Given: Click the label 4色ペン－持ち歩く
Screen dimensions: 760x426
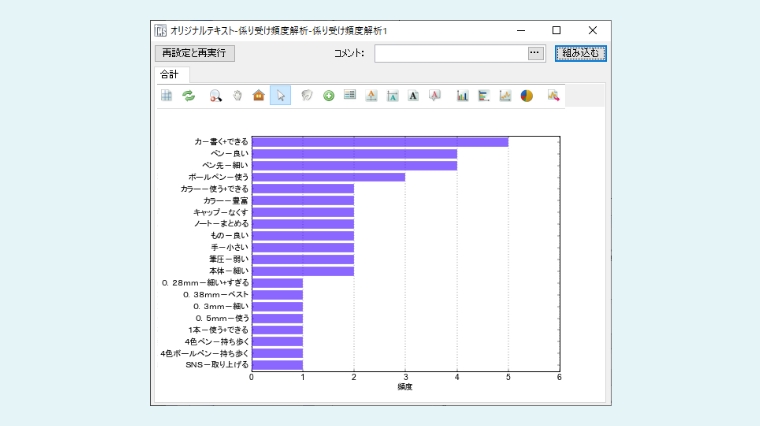Looking at the screenshot, I should (217, 342).
